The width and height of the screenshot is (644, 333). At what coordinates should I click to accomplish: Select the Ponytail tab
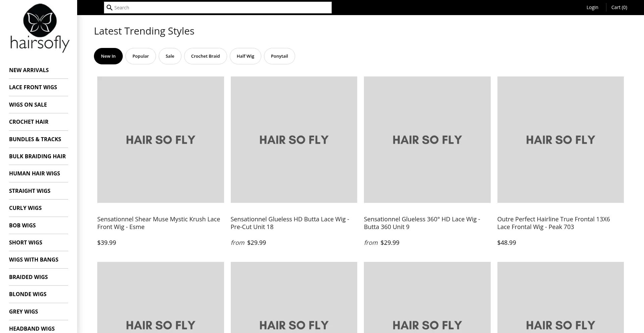[279, 56]
